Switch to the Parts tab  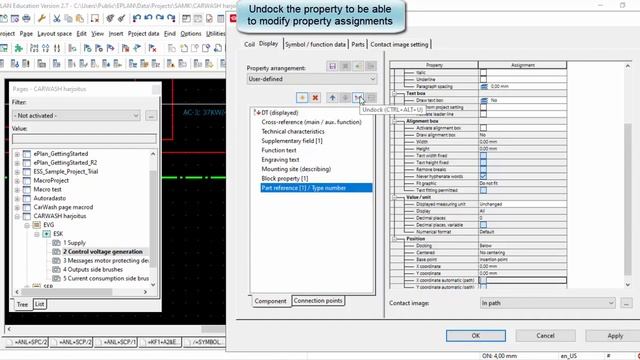[x=358, y=44]
